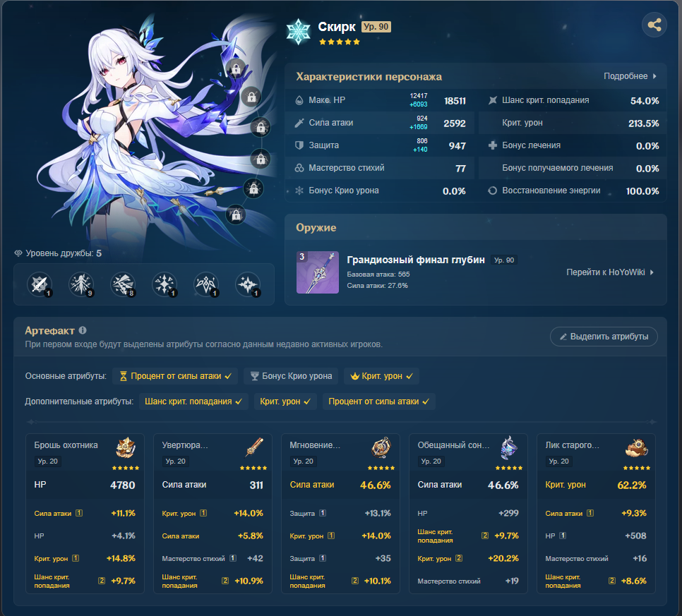Screen dimensions: 682x616
Task: Click the Макс. HP 18511 value
Action: click(455, 100)
